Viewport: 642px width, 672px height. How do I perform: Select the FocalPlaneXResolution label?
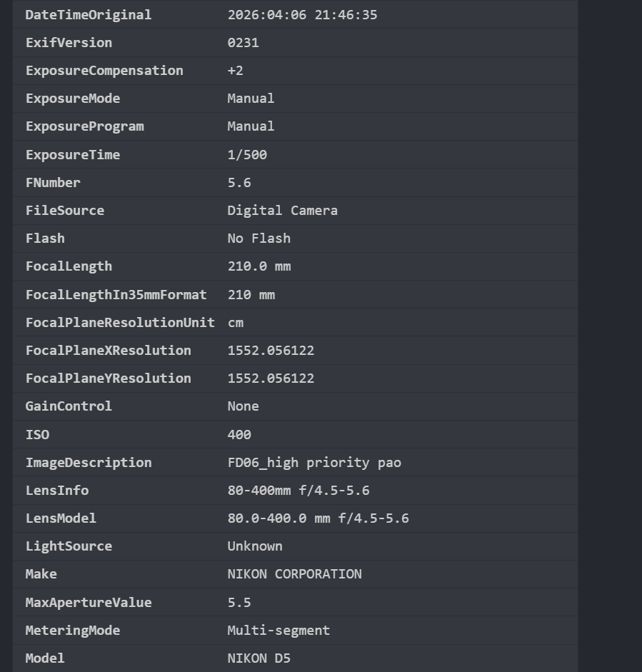tap(108, 351)
